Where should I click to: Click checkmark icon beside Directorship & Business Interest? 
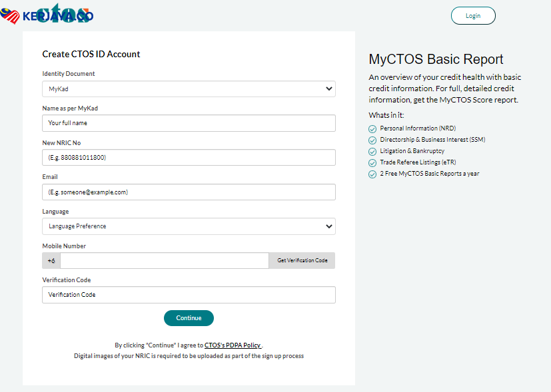pos(372,140)
